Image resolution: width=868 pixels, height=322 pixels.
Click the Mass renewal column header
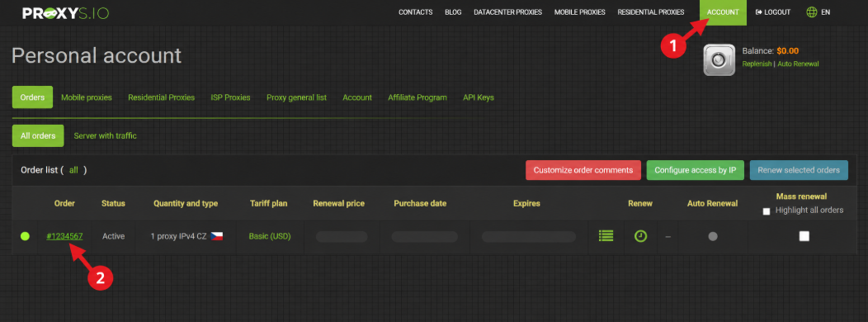(x=801, y=197)
